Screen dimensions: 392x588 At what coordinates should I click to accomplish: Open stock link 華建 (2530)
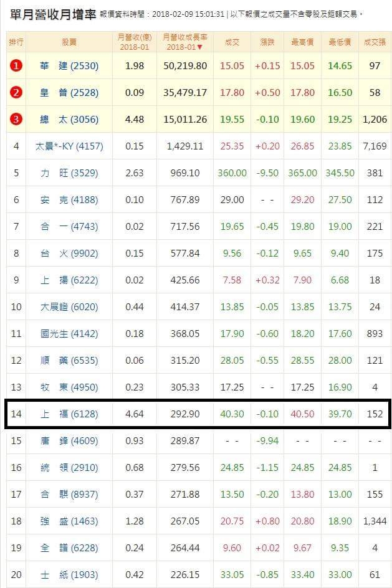click(69, 66)
